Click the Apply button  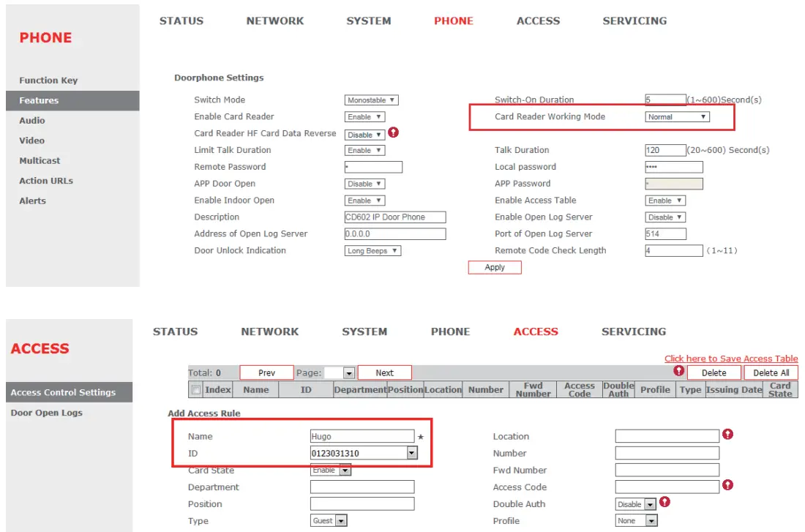[495, 268]
